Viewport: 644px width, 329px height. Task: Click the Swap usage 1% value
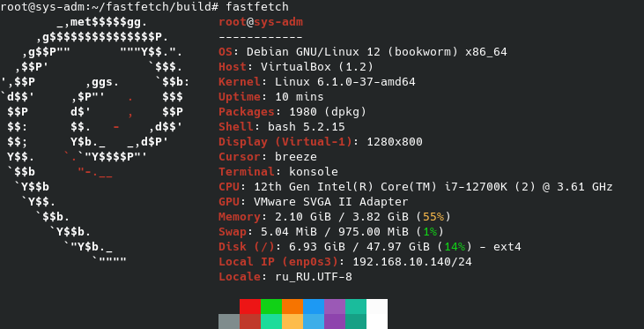point(430,231)
